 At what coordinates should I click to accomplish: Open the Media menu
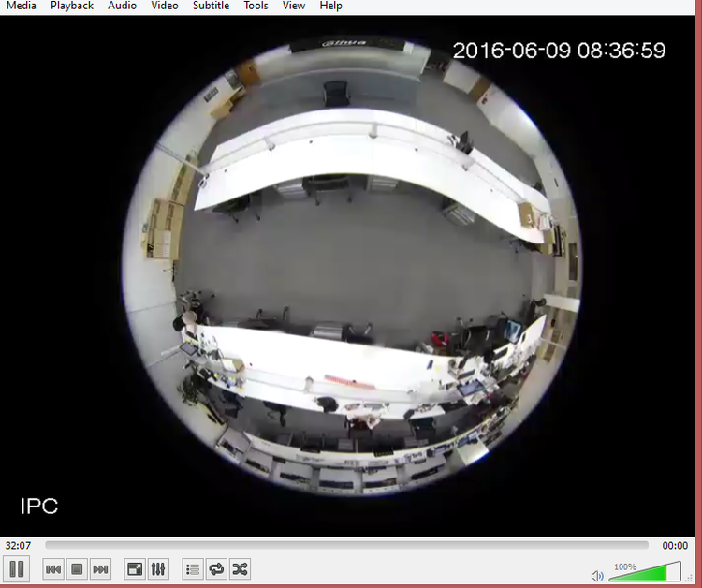pos(21,6)
